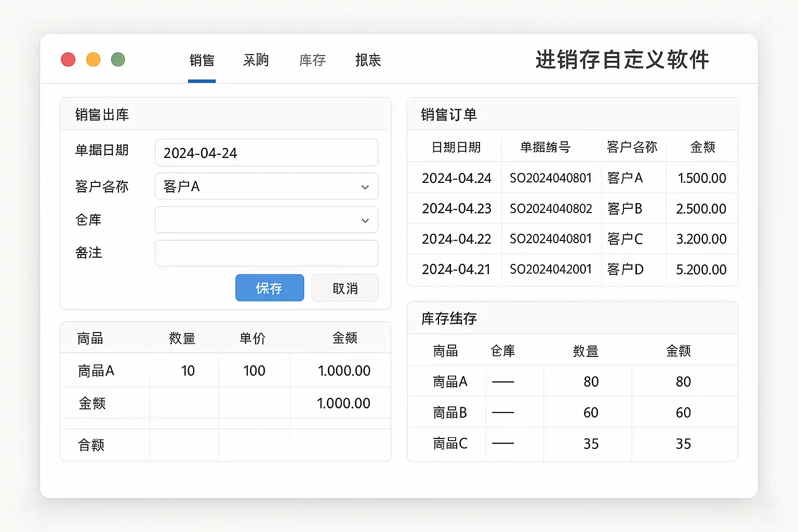Select the fourth tab after 库存

(x=368, y=60)
